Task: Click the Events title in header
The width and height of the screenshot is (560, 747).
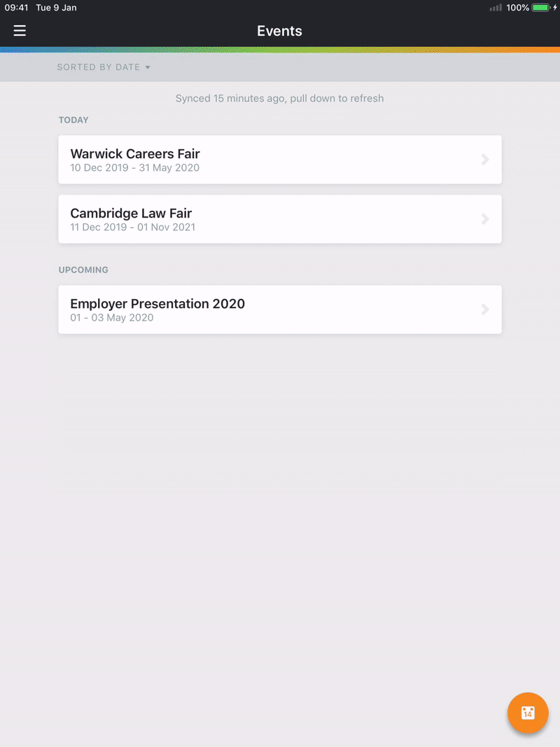Action: [x=279, y=31]
